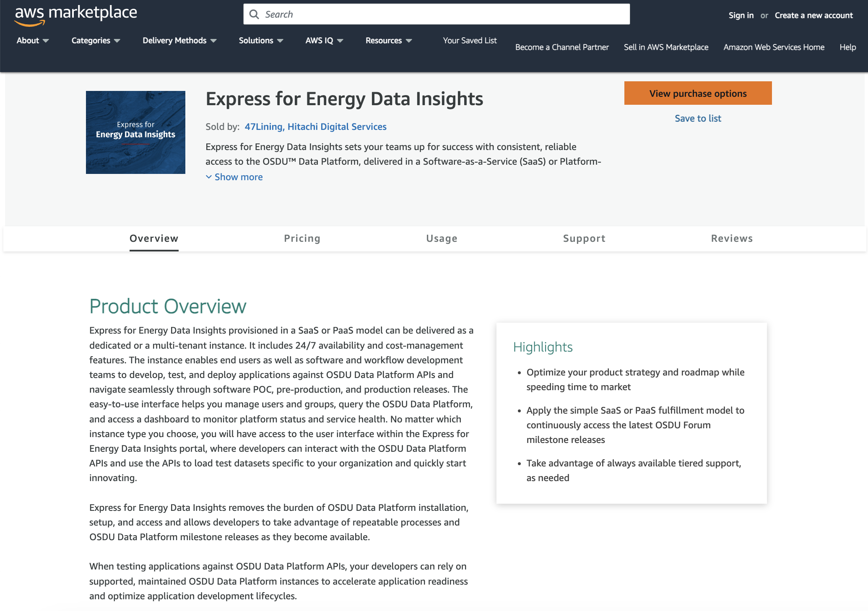Open the 47Lining, Hitachi Digital Services seller link
The width and height of the screenshot is (868, 611).
click(315, 127)
